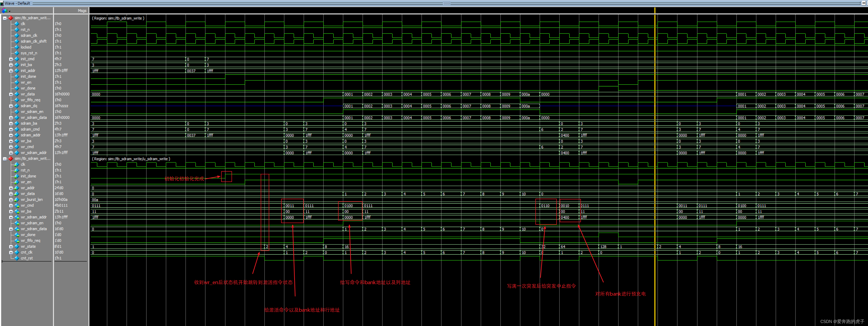Viewport: 868px width, 326px height.
Task: Click the sdram_ba signal icon
Action: [17, 123]
